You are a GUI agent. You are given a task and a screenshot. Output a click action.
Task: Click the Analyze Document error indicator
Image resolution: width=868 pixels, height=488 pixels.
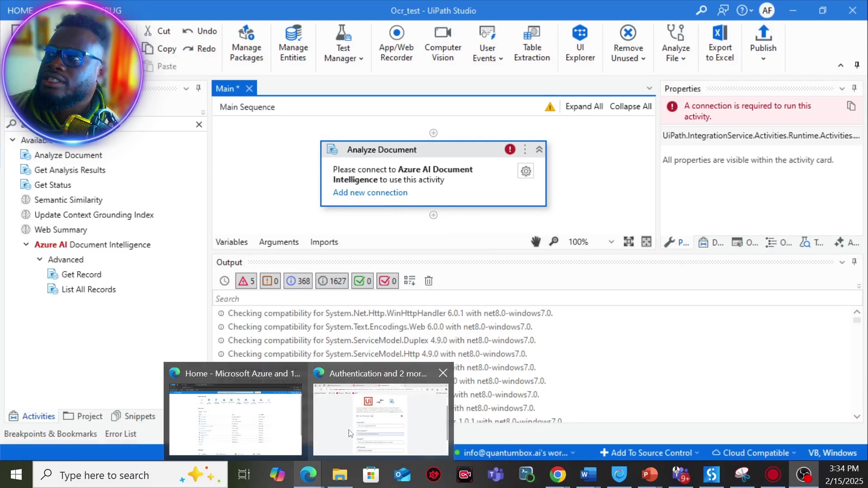[510, 150]
